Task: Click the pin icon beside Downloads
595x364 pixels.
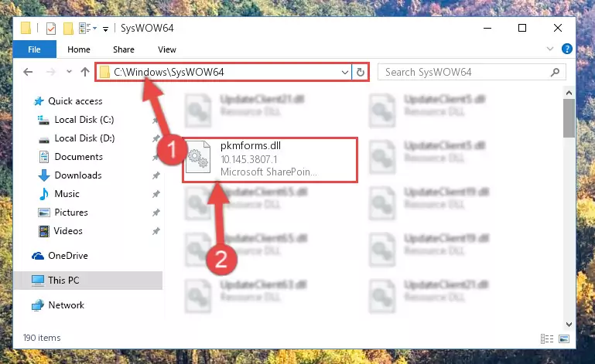Action: [x=156, y=175]
